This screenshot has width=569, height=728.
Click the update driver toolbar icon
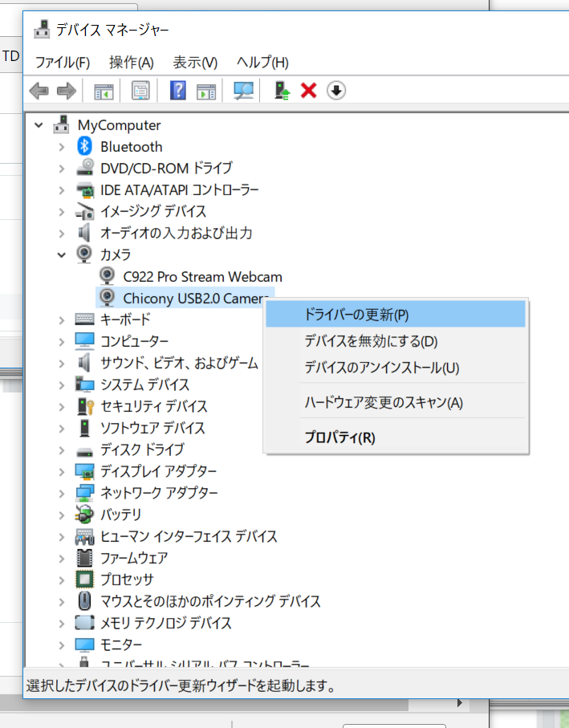point(282,91)
